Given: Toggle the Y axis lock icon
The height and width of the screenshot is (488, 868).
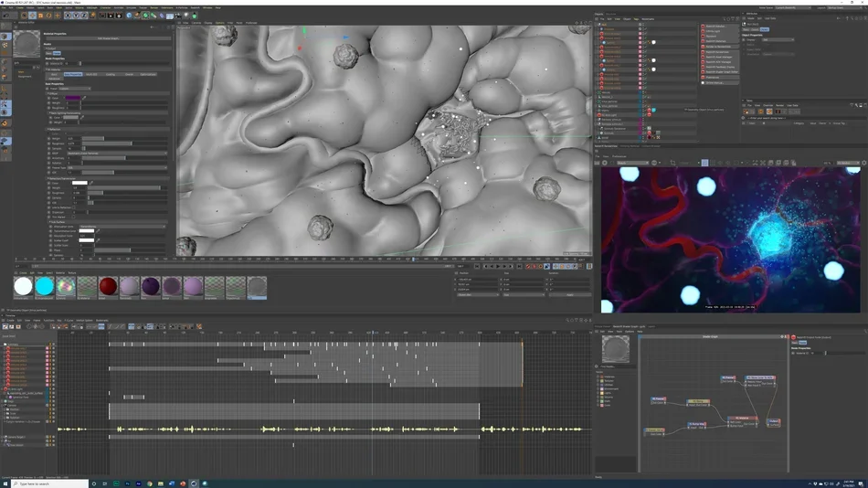Looking at the screenshot, I should (77, 16).
